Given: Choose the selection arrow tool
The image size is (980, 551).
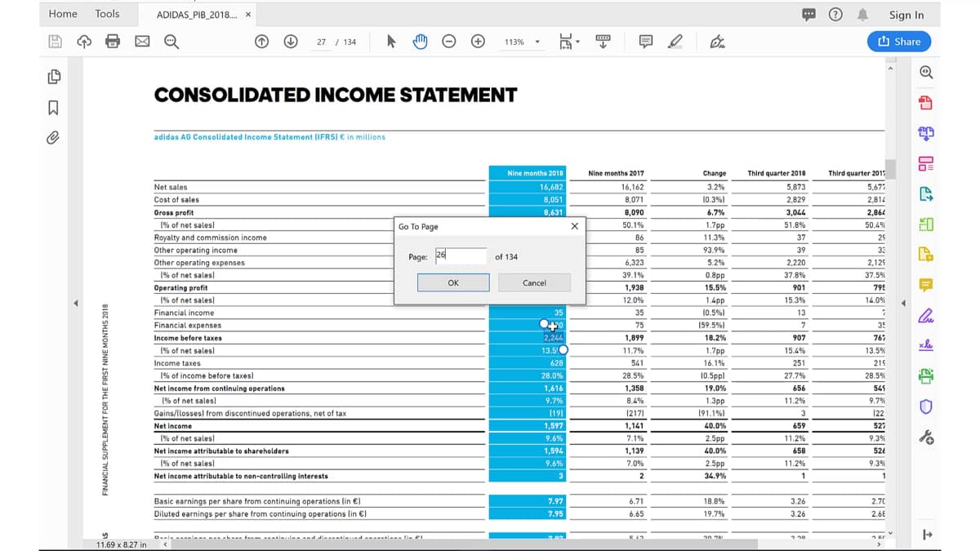Looking at the screenshot, I should click(391, 42).
